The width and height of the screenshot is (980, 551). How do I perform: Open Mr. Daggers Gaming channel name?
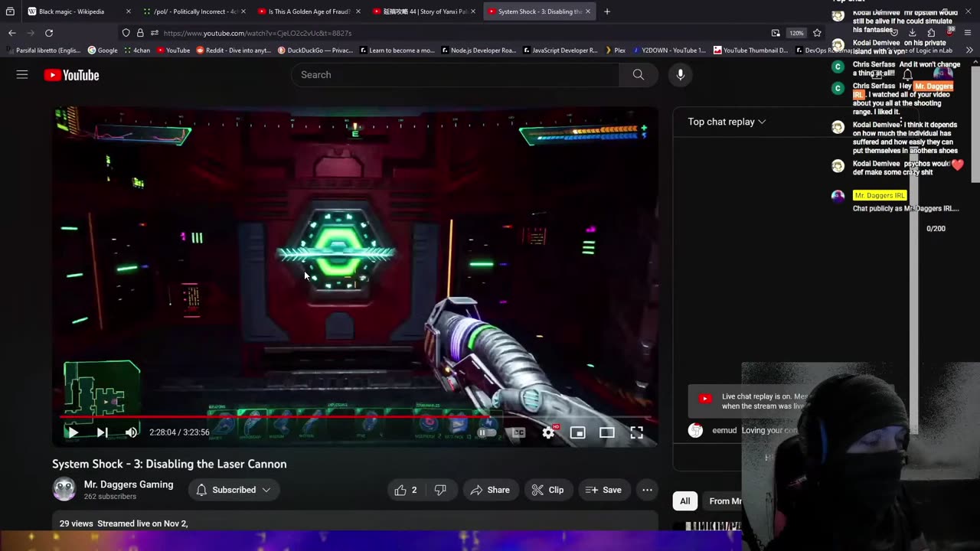point(129,484)
